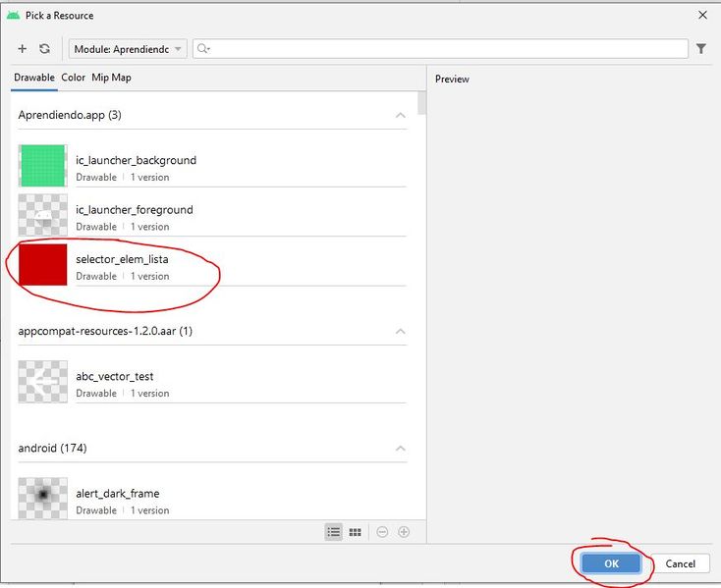Image resolution: width=721 pixels, height=588 pixels.
Task: Select the alert_dark_frame thumbnail
Action: coord(43,499)
